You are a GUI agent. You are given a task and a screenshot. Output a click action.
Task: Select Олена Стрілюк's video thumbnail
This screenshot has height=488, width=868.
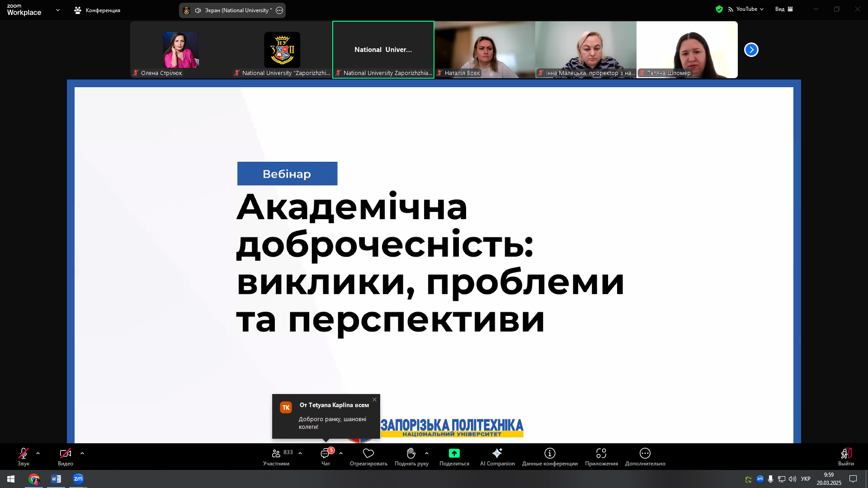coord(181,50)
